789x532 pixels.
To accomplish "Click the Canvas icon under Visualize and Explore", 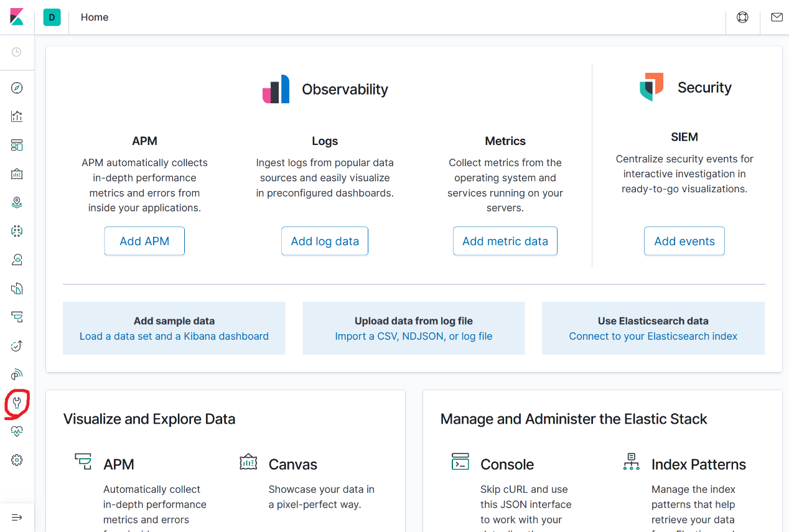I will (x=248, y=462).
